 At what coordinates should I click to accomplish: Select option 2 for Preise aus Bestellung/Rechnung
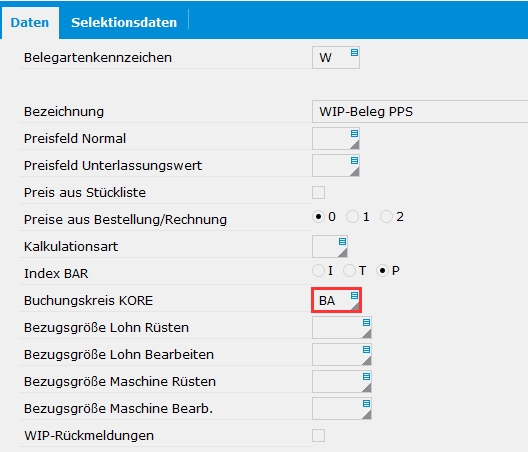(386, 217)
